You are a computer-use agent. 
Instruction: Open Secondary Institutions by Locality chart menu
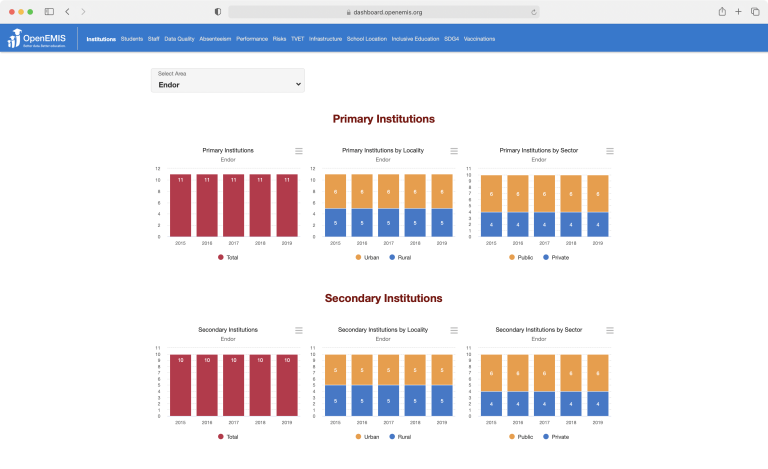click(454, 330)
